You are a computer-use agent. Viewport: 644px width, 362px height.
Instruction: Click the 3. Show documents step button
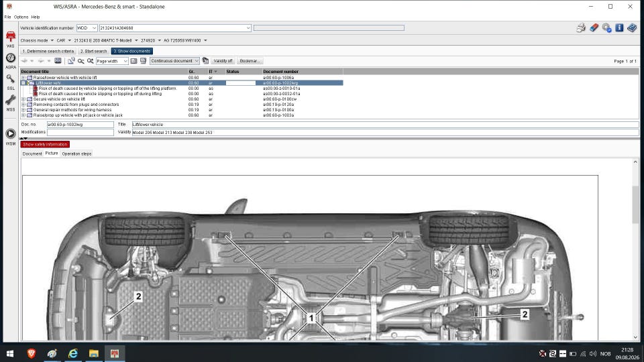[132, 52]
